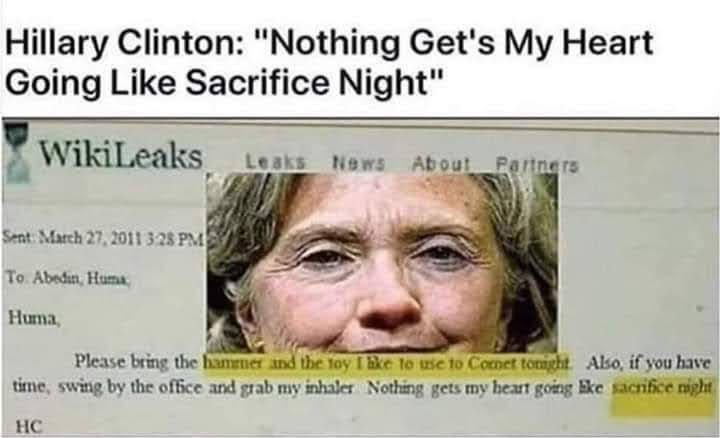Click the WikiLeaks wordmark title

click(x=121, y=155)
